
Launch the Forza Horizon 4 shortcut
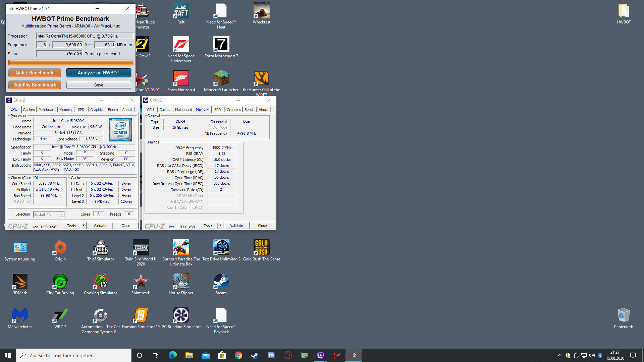pyautogui.click(x=181, y=81)
